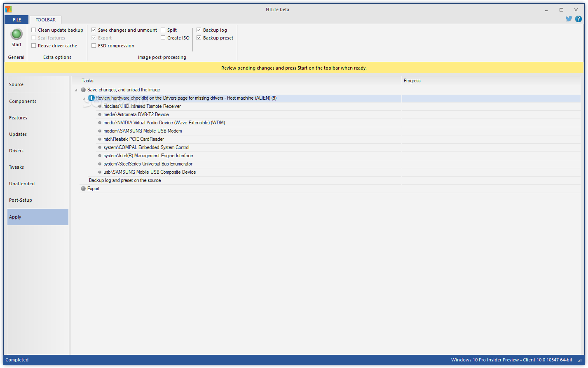Click Windows 10 Pro Insider Preview status text
Image resolution: width=588 pixels, height=368 pixels.
[x=511, y=360]
